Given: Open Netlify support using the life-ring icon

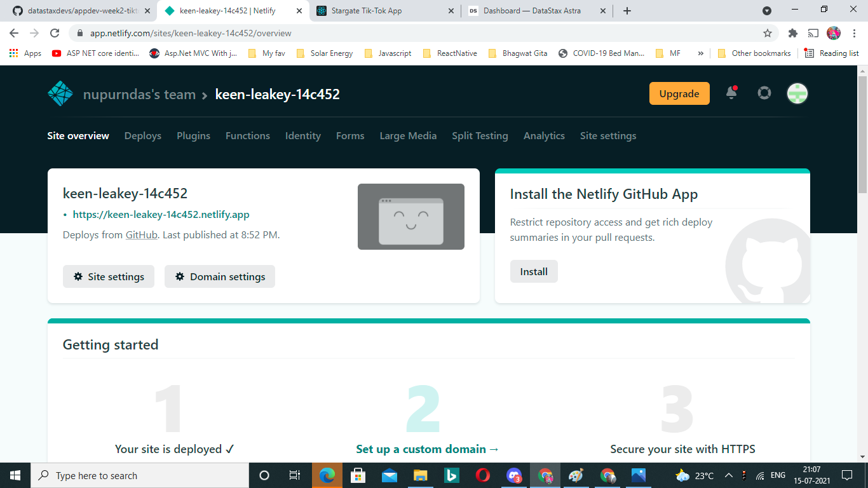Looking at the screenshot, I should (x=764, y=93).
